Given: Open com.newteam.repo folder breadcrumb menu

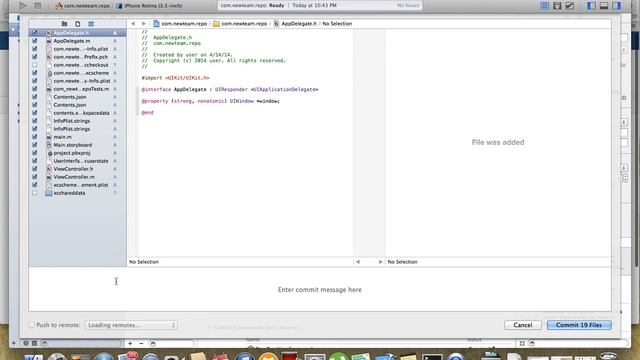Looking at the screenshot, I should (x=240, y=24).
